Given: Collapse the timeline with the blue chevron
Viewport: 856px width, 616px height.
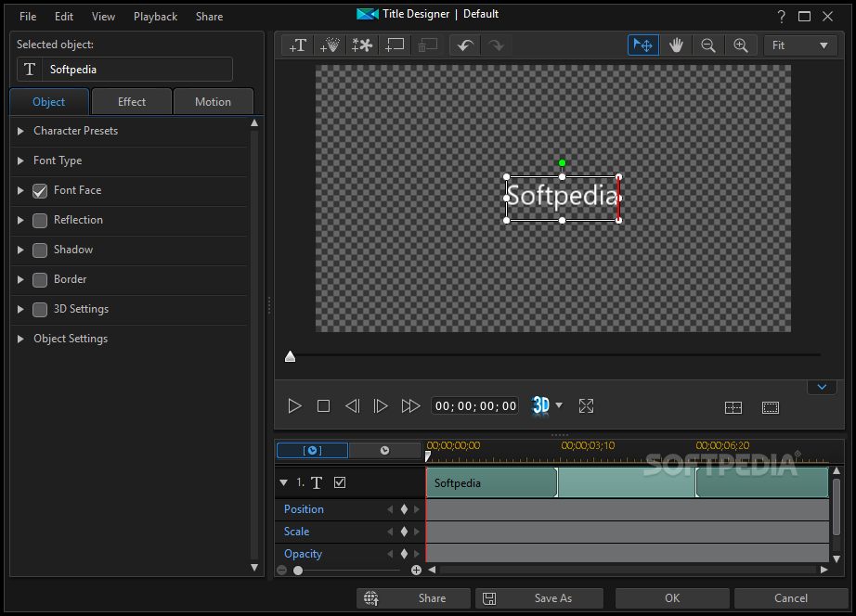Looking at the screenshot, I should tap(822, 387).
